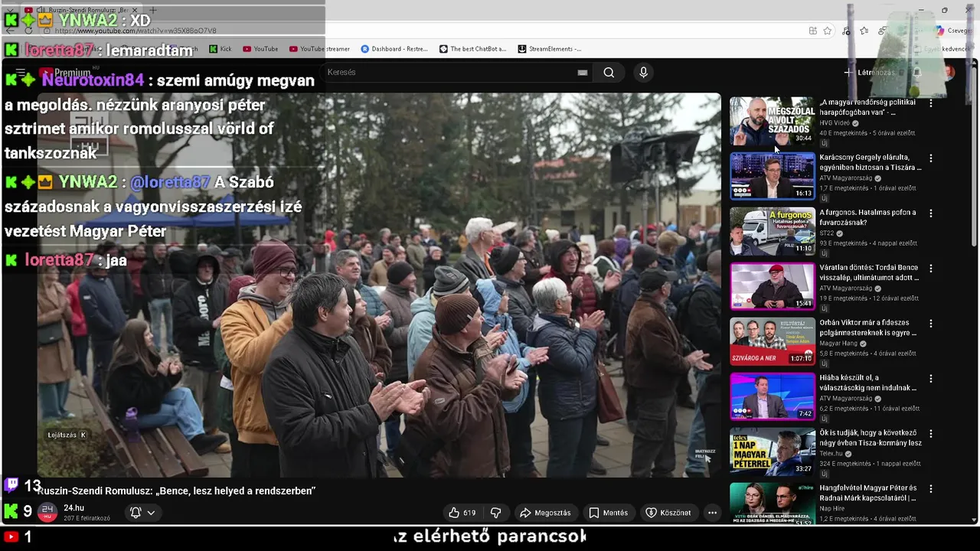Click the Létrehozás create button
The width and height of the screenshot is (980, 551).
(x=870, y=73)
